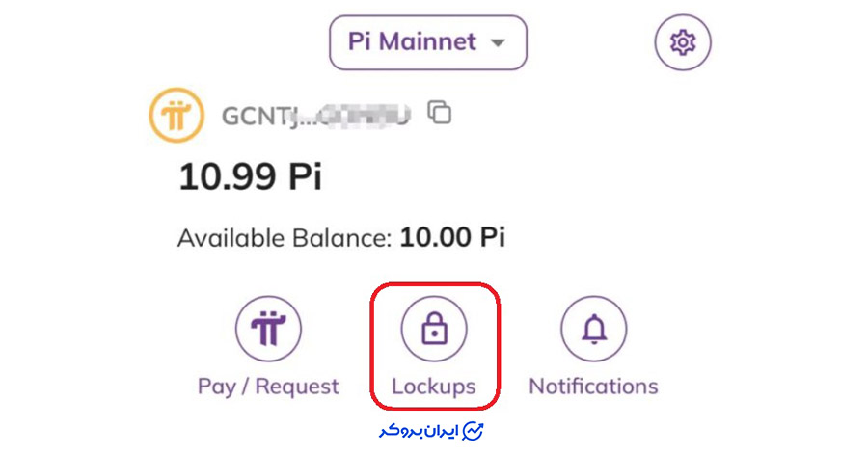Open Notifications via the bell icon
868x454 pixels.
click(x=593, y=329)
